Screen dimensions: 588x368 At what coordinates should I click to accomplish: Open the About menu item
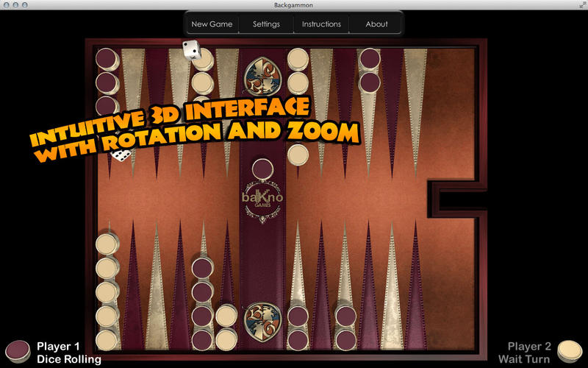point(376,24)
